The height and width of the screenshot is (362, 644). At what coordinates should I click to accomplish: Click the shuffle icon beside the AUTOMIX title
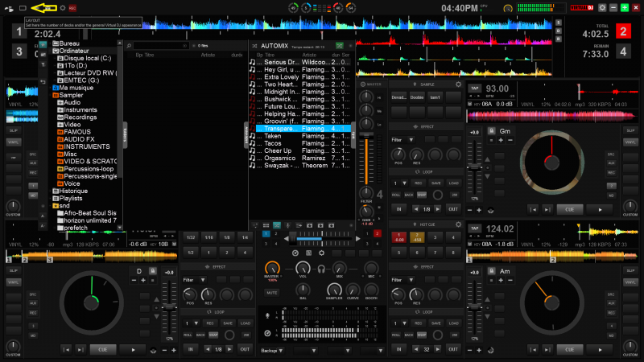click(254, 46)
